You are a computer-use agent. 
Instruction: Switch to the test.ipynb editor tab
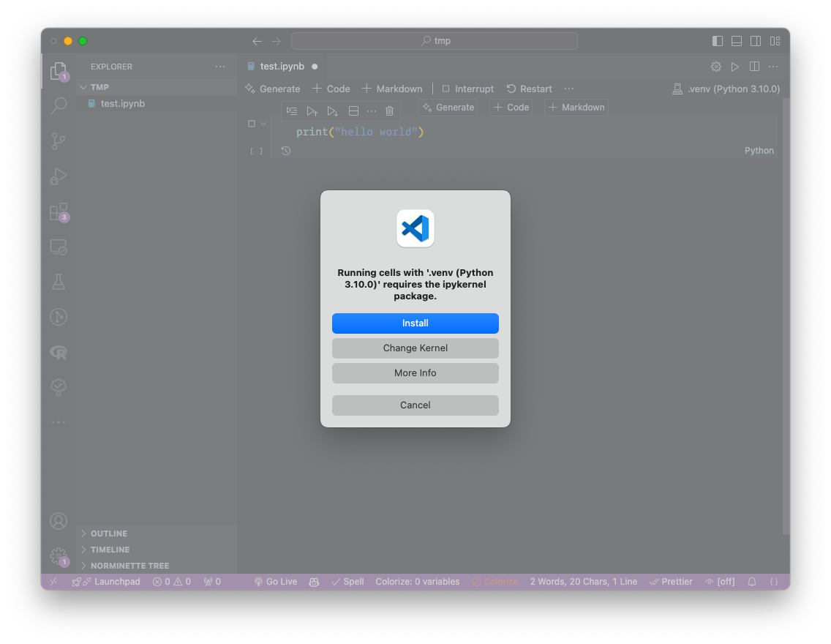click(282, 67)
